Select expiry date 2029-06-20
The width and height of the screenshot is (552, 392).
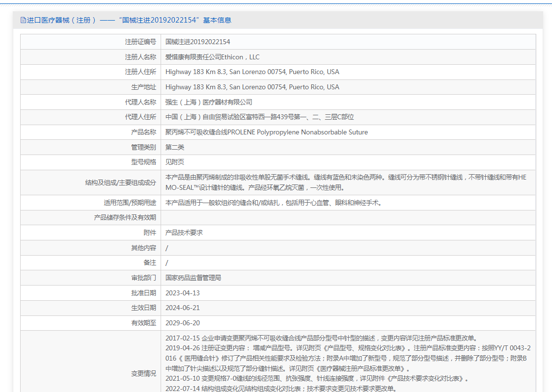coord(182,323)
